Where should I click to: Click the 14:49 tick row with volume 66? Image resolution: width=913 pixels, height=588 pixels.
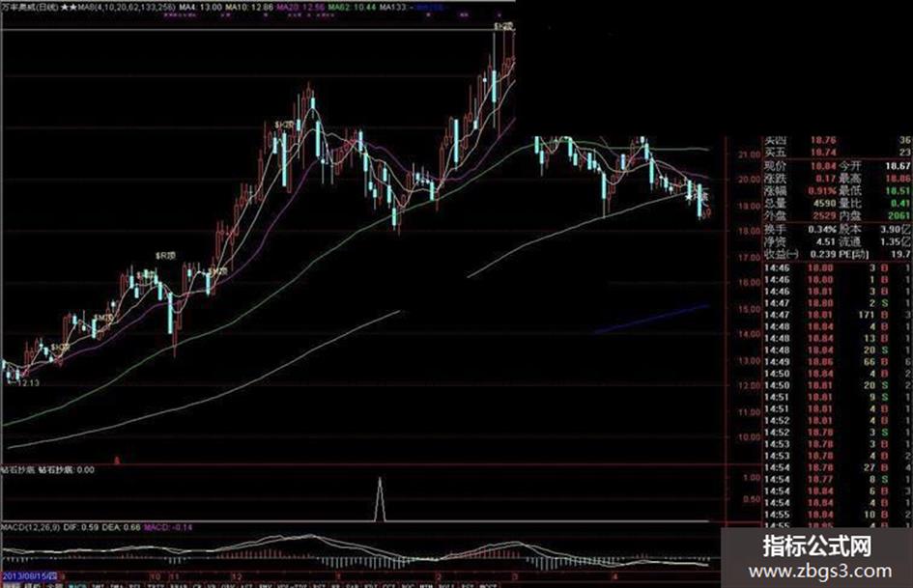pos(838,362)
